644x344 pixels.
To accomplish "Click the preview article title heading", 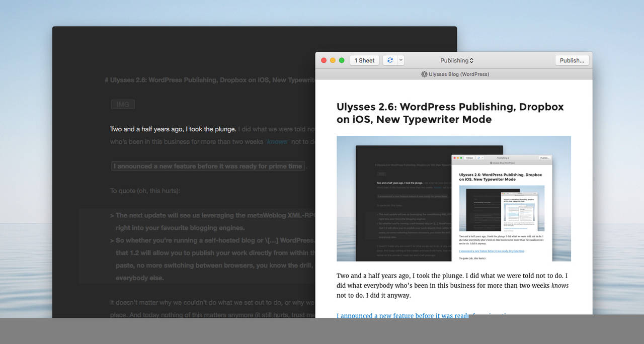I will (x=450, y=113).
